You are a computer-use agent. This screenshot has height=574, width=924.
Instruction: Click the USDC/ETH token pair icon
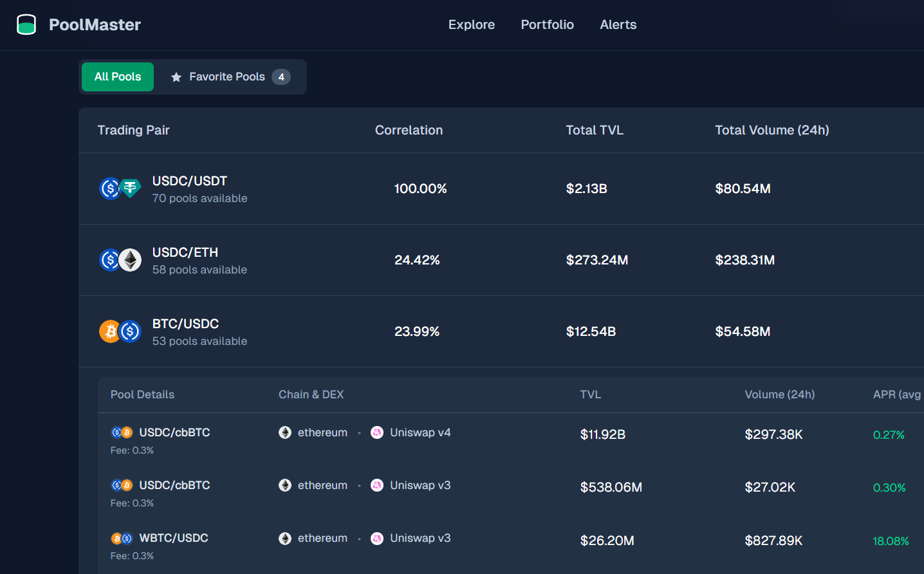click(x=120, y=260)
